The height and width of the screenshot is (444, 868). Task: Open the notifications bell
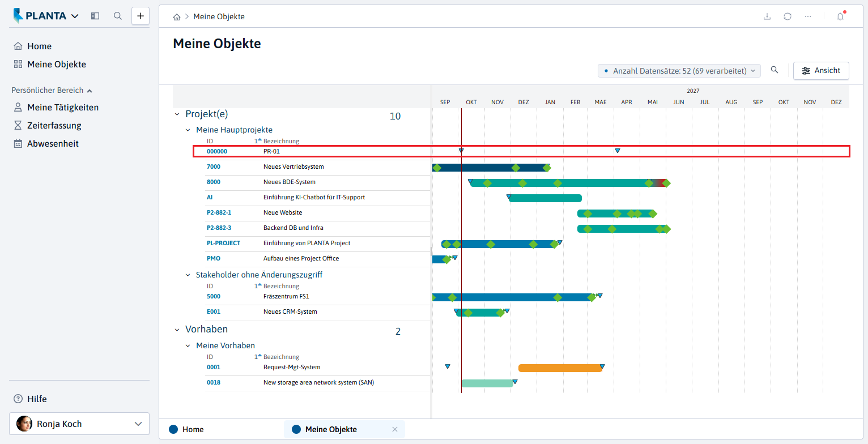coord(840,16)
